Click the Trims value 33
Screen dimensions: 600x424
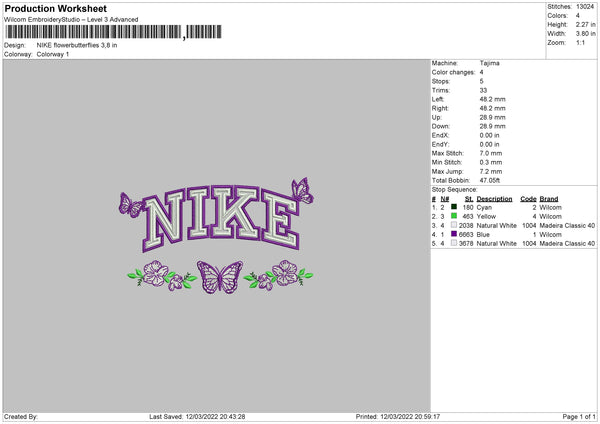483,90
